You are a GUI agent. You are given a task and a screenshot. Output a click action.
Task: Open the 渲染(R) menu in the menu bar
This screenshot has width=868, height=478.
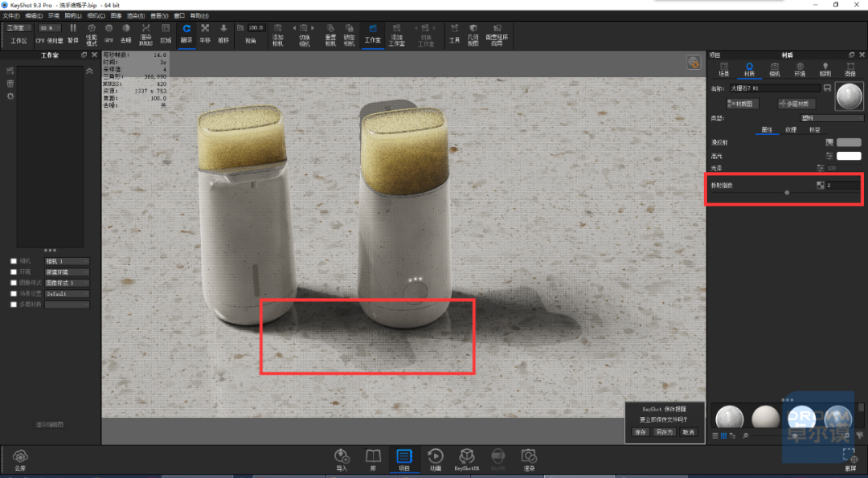136,16
